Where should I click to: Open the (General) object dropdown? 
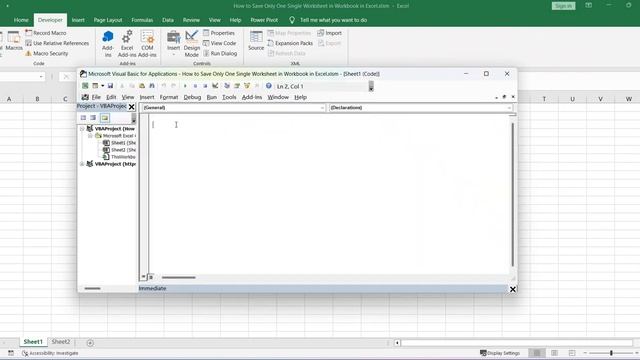pyautogui.click(x=233, y=108)
